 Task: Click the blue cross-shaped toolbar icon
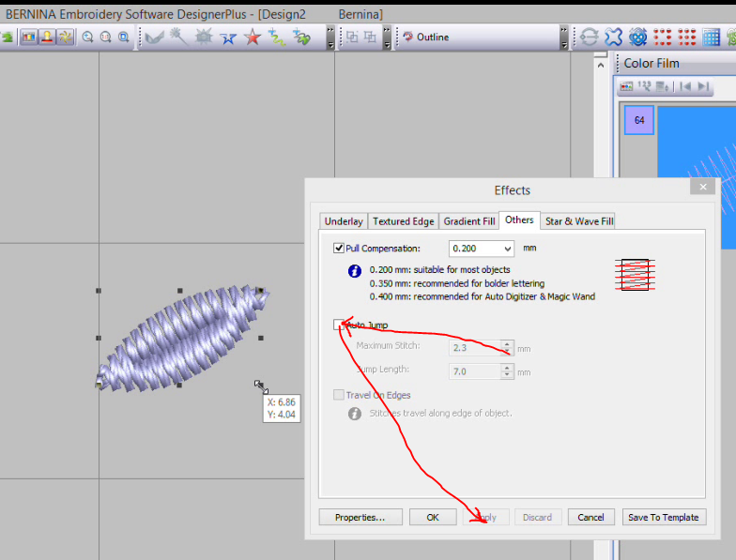[614, 38]
